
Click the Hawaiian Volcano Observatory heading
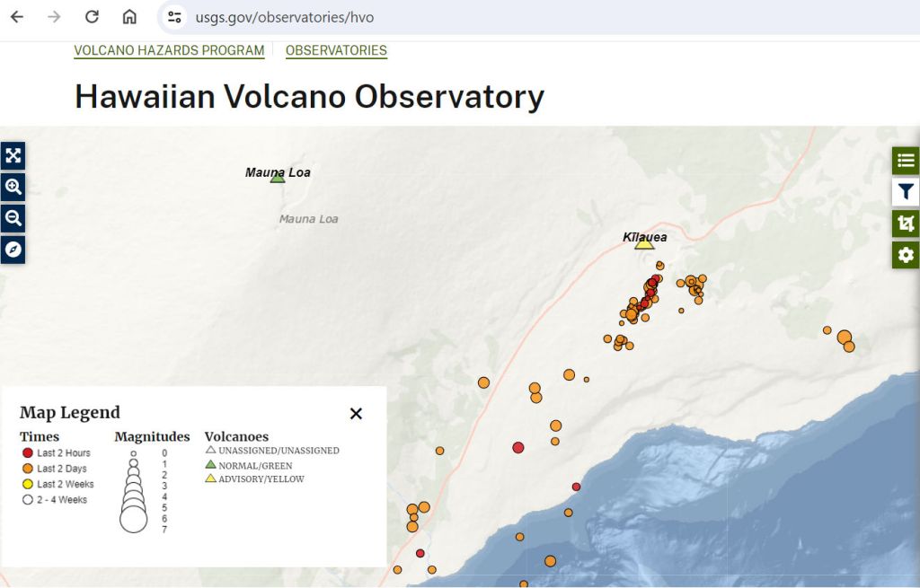[x=309, y=96]
